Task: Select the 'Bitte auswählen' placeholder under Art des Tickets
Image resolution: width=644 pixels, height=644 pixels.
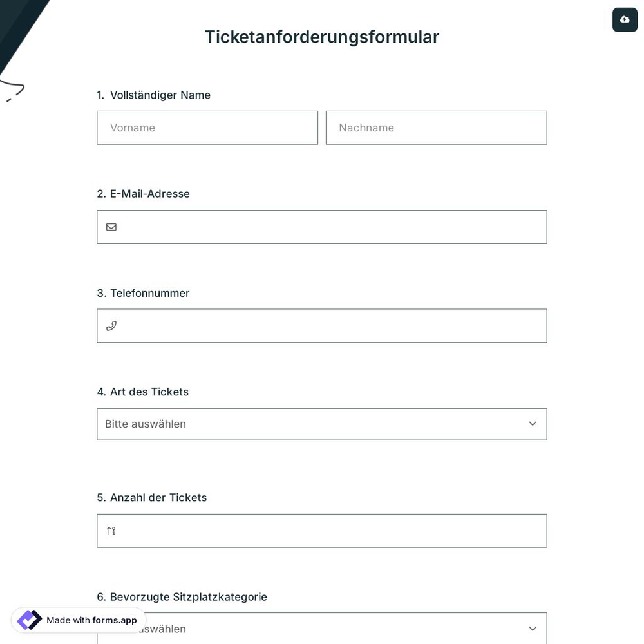Action: (x=146, y=424)
